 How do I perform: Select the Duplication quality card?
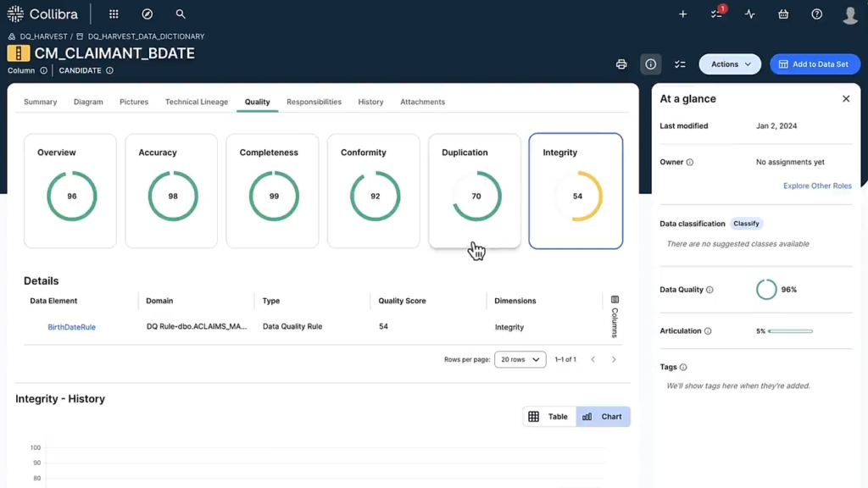(475, 191)
